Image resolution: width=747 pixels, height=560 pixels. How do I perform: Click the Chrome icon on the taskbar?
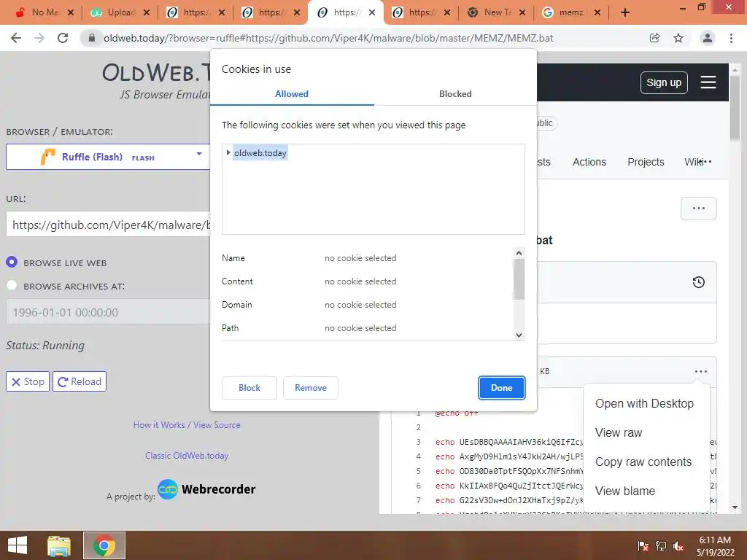[104, 545]
